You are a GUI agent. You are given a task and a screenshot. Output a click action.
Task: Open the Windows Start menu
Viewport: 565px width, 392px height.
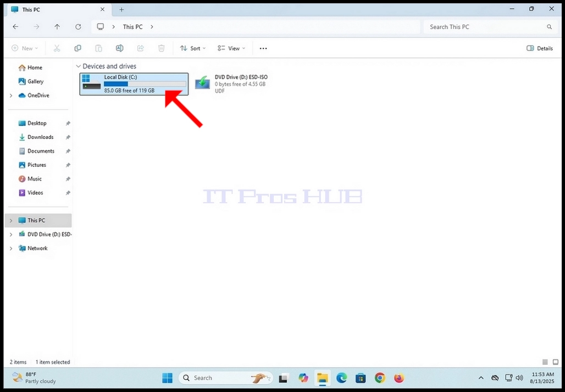(x=167, y=378)
